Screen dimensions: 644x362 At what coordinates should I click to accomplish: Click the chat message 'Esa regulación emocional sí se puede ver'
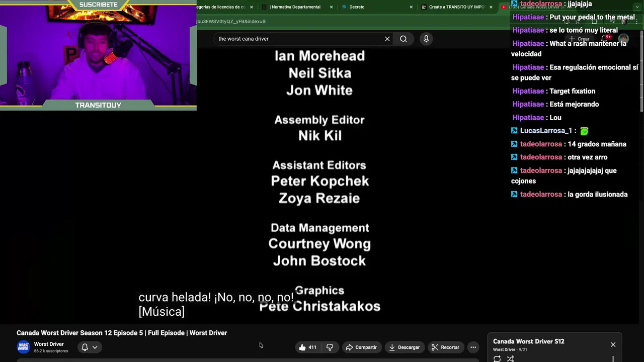pyautogui.click(x=575, y=72)
